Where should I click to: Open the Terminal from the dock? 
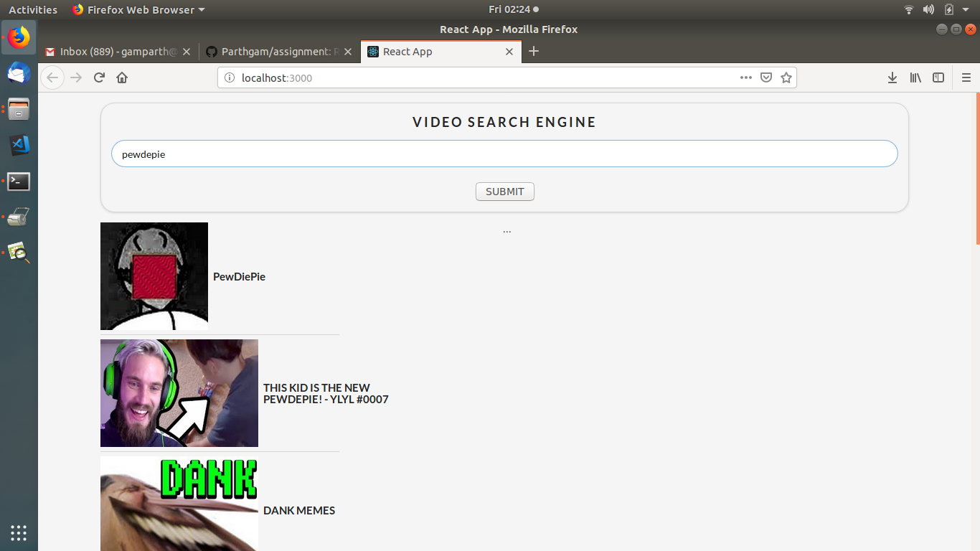click(19, 181)
